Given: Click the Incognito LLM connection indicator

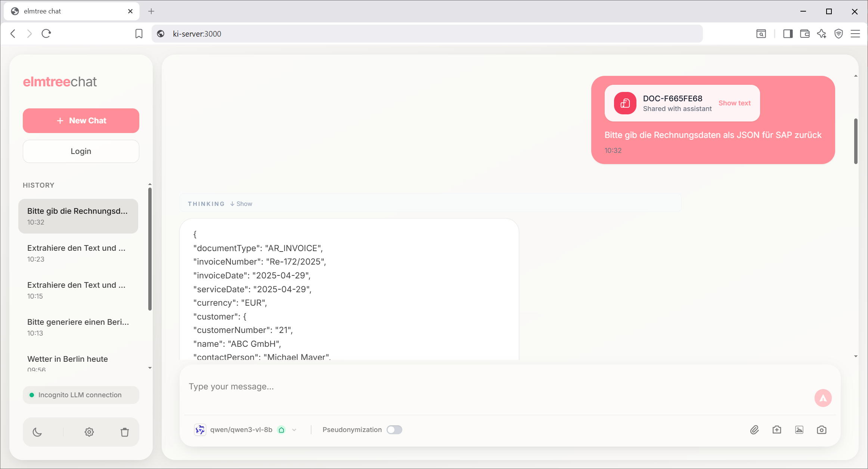Looking at the screenshot, I should pos(81,395).
